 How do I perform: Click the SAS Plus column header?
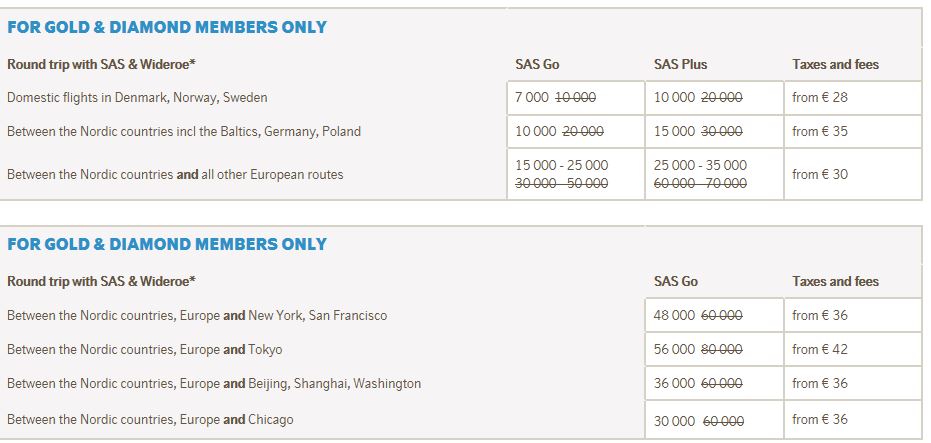[x=680, y=64]
